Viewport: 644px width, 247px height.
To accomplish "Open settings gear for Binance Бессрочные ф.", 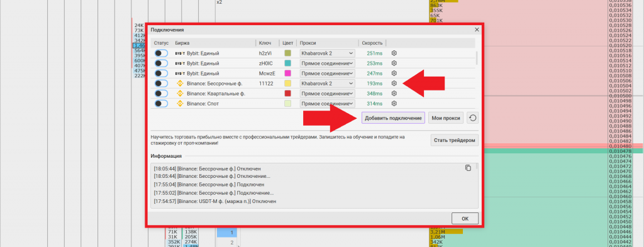I will click(x=394, y=84).
